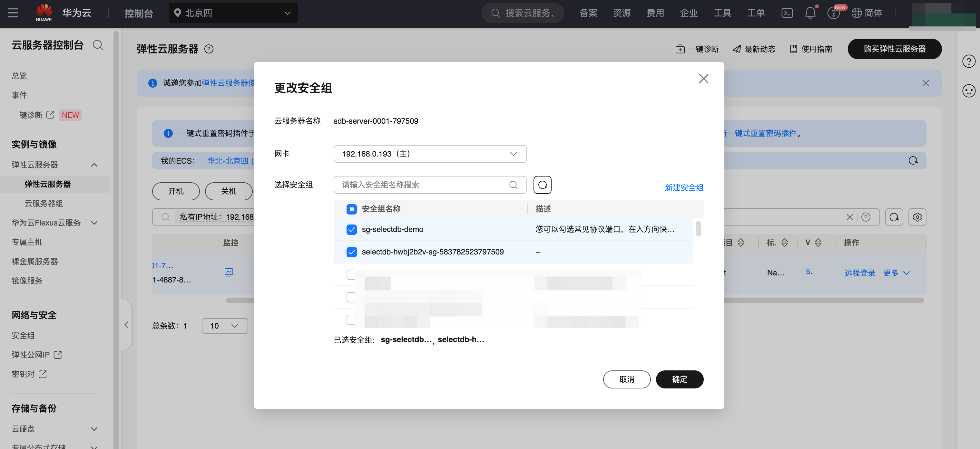Click the 远程登录 link
This screenshot has height=449, width=980.
859,273
